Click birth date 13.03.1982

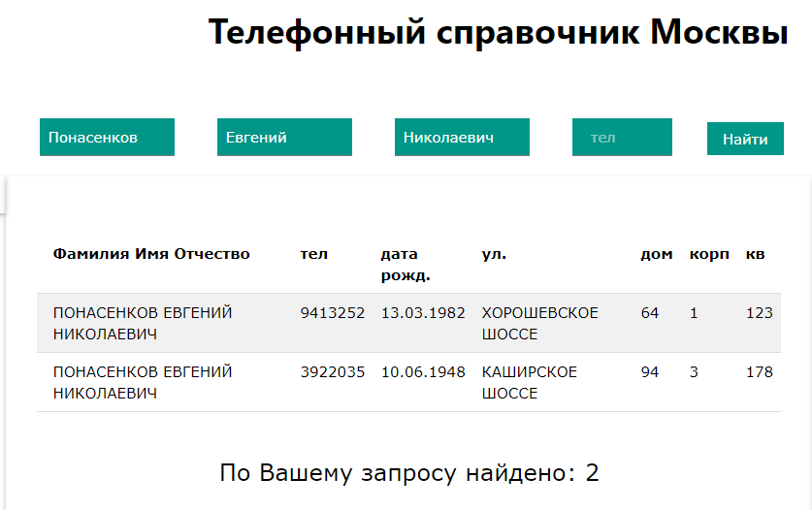423,313
